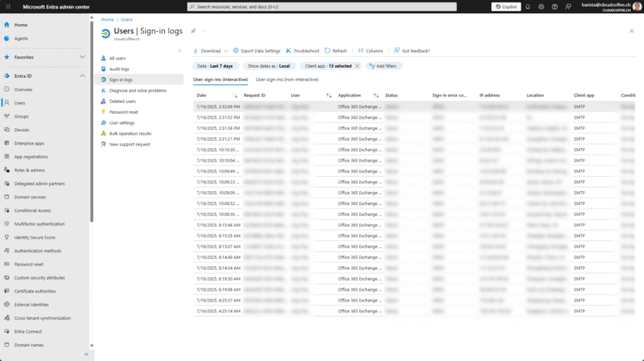Open the Date: Last 7 days filter
644x361 pixels.
[x=215, y=66]
